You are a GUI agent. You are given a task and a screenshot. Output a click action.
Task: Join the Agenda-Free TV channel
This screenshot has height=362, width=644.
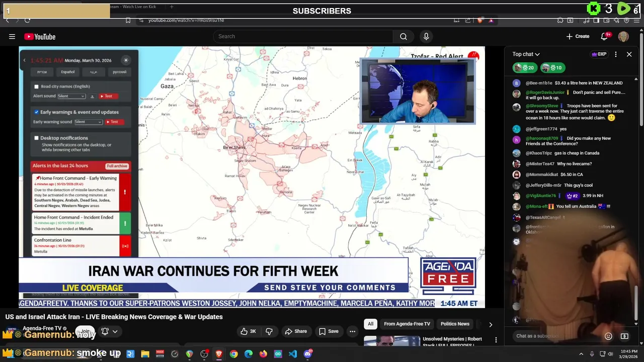(x=86, y=332)
